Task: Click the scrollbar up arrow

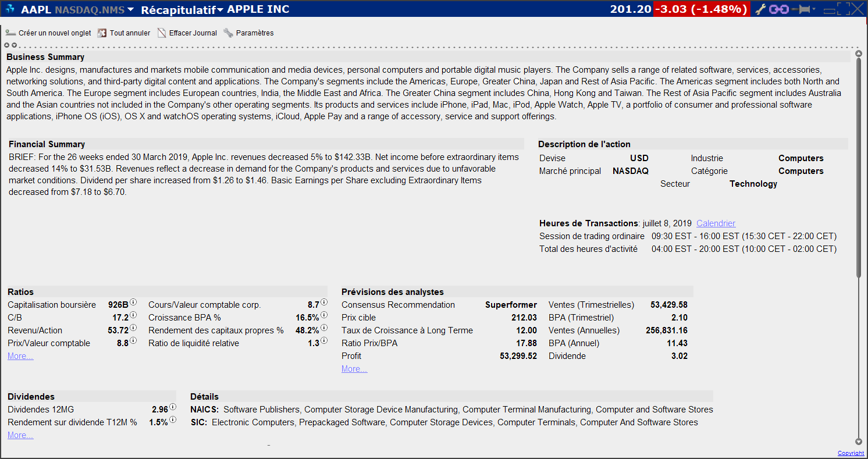Action: 859,54
